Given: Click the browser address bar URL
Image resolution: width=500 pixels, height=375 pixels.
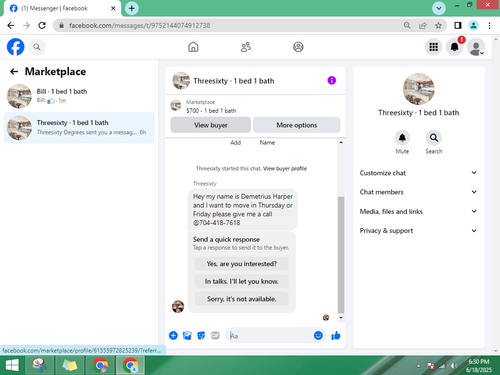Looking at the screenshot, I should [x=140, y=25].
